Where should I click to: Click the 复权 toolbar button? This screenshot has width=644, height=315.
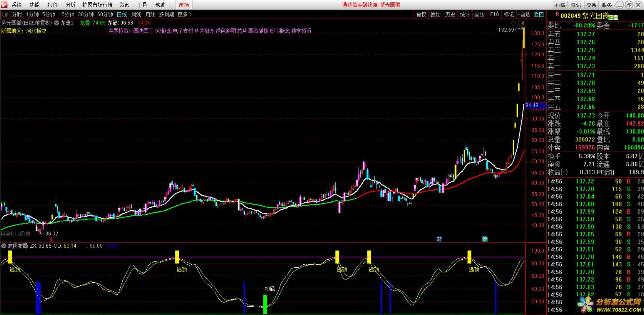(421, 14)
